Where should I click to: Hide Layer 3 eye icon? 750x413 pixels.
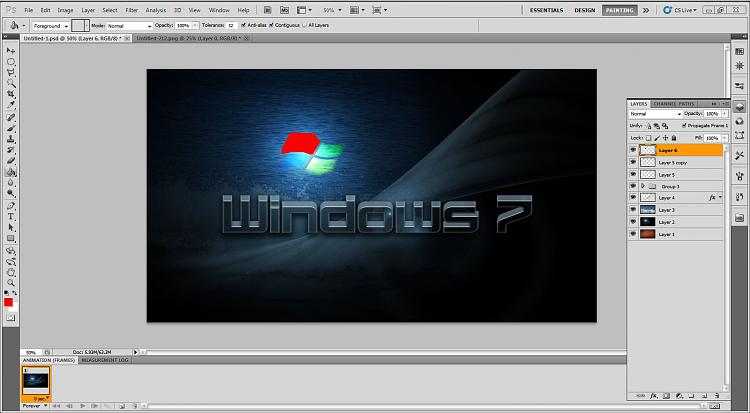pos(633,210)
